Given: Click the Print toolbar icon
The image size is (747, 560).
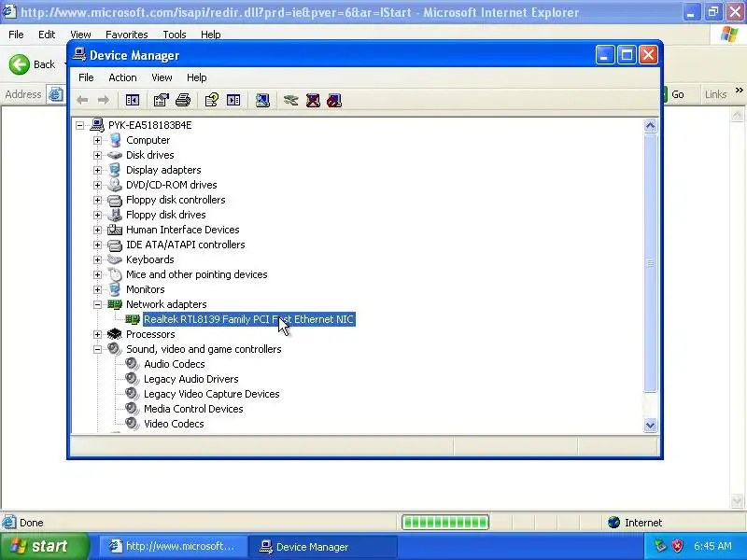Looking at the screenshot, I should 183,100.
